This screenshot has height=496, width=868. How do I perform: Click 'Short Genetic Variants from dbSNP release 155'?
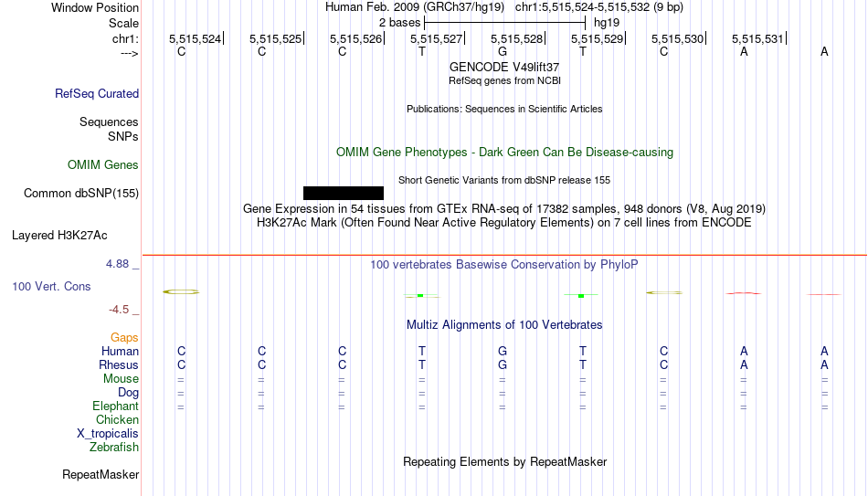(x=504, y=181)
